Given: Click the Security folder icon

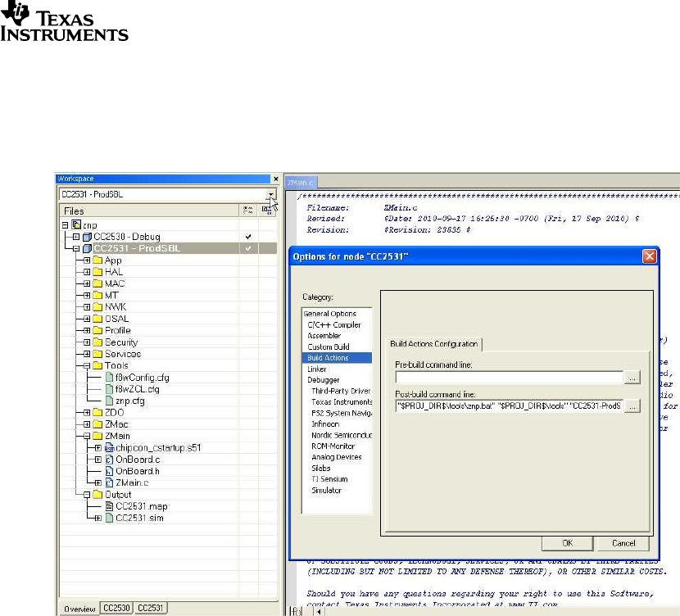Looking at the screenshot, I should pyautogui.click(x=98, y=342).
